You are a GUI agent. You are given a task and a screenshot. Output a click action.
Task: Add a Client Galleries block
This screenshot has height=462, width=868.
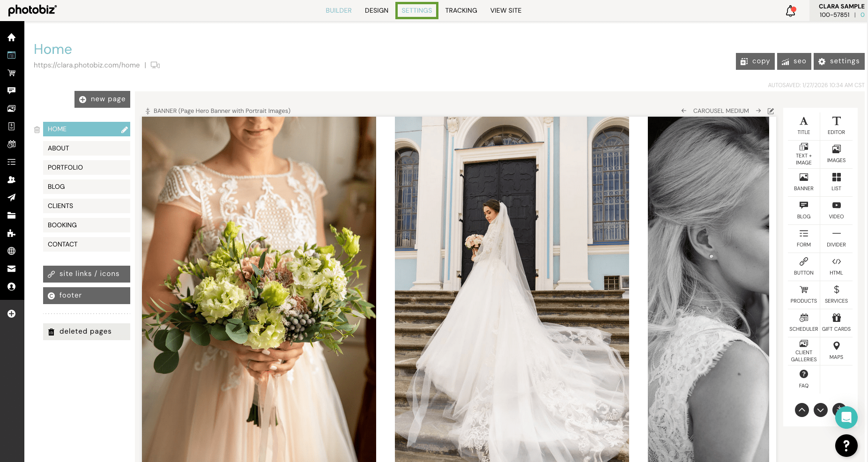[804, 350]
